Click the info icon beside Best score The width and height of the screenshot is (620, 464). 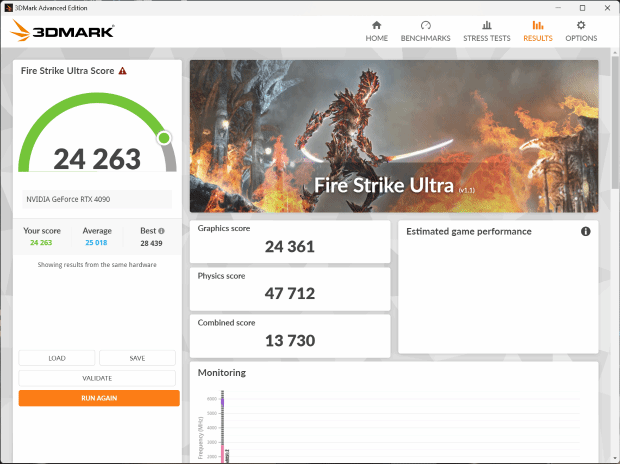161,231
